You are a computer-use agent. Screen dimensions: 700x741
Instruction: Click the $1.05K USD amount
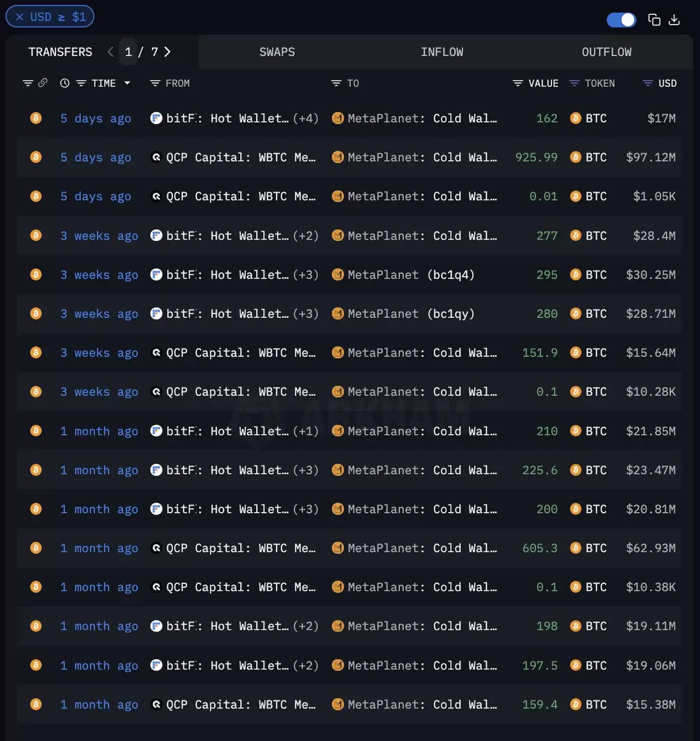coord(654,196)
